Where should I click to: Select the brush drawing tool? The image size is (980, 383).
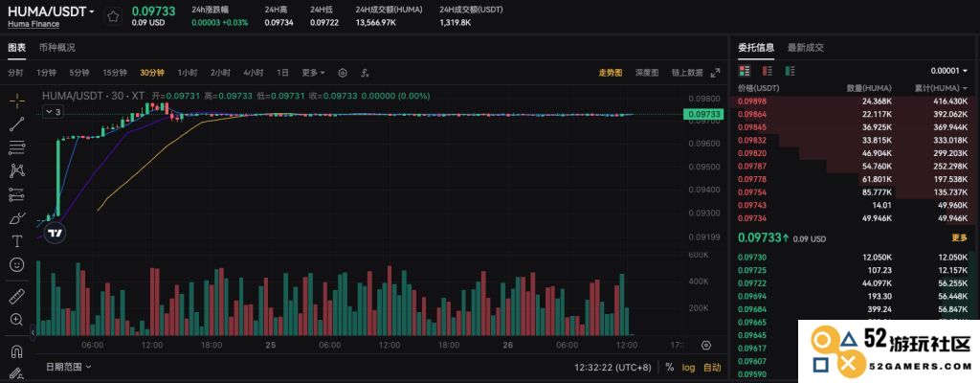click(x=17, y=218)
